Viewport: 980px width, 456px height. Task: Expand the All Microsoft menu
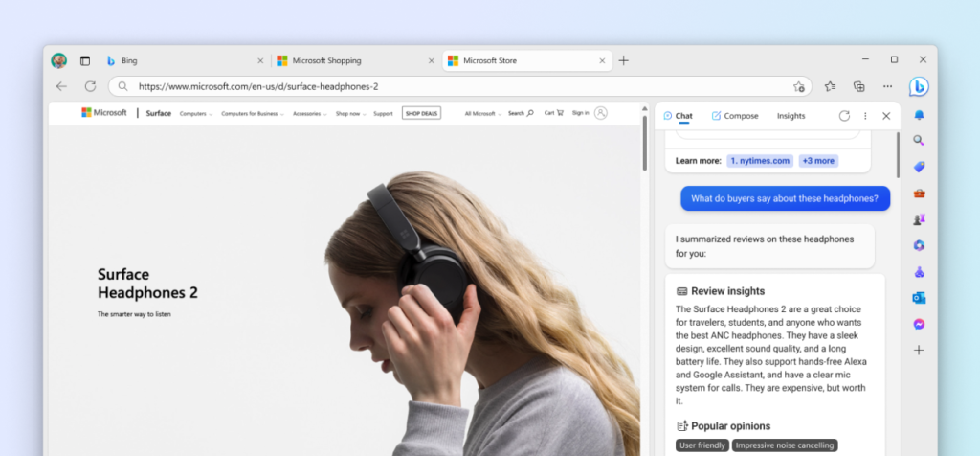coord(482,114)
